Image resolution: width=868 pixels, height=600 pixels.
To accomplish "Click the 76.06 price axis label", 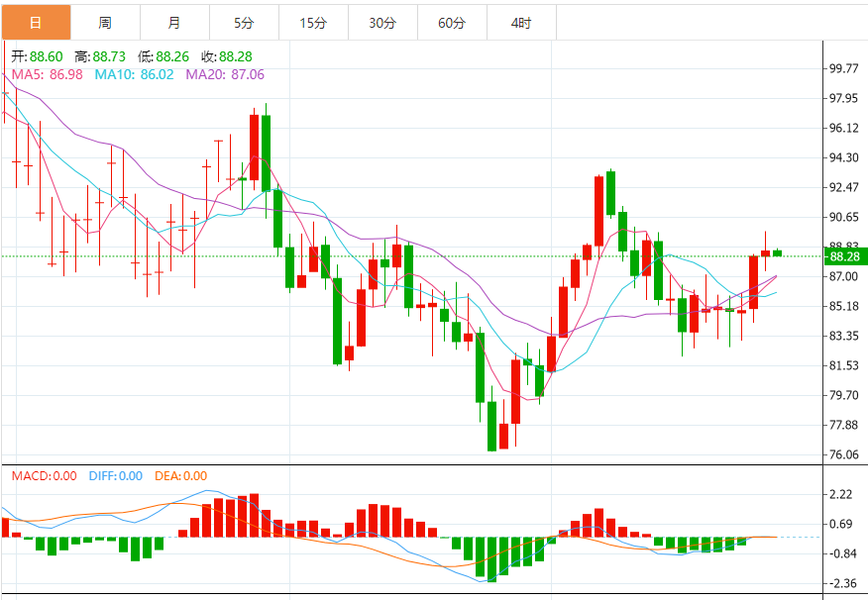I will (x=843, y=455).
